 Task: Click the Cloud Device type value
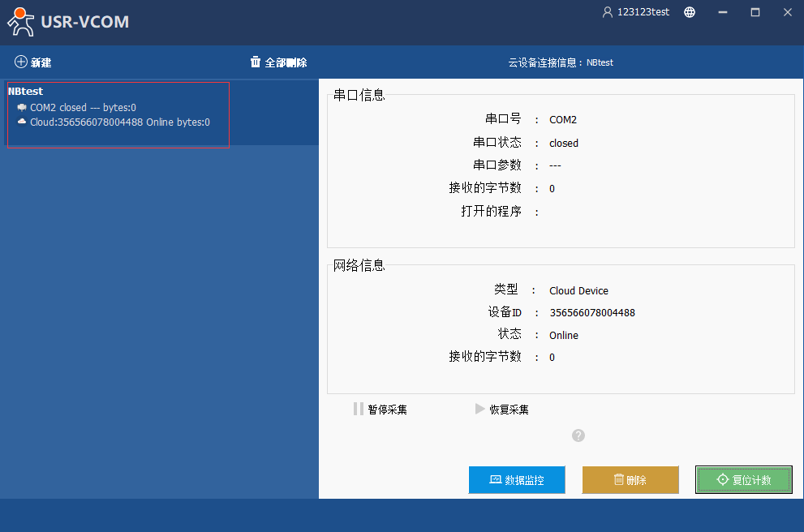578,290
